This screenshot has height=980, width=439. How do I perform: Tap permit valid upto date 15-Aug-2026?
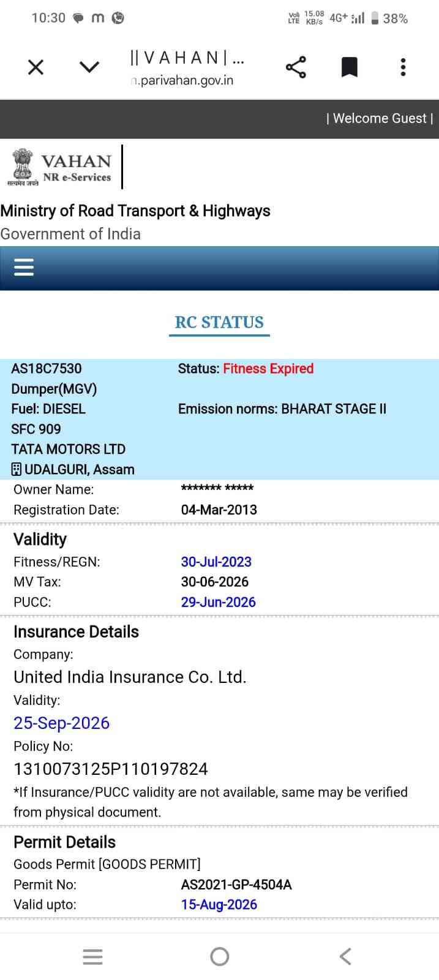[x=219, y=905]
